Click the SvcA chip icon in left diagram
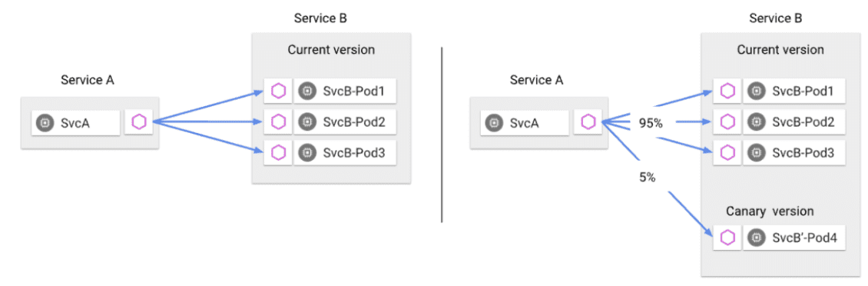This screenshot has width=868, height=286. pyautogui.click(x=44, y=123)
